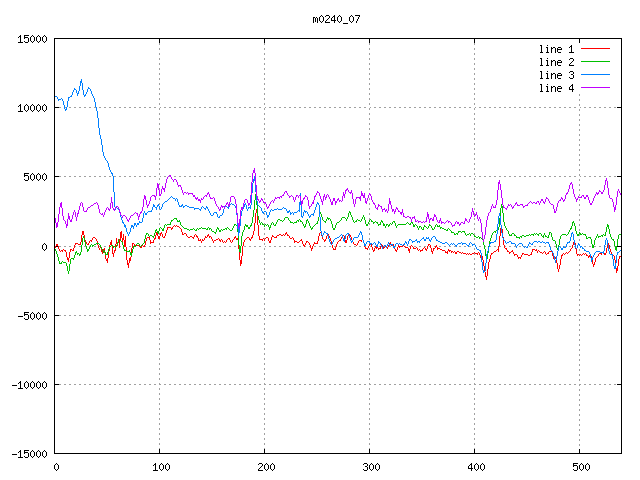Viewport: 640px width, 480px height.
Task: Click the blue line 3 legend sample
Action: 596,75
